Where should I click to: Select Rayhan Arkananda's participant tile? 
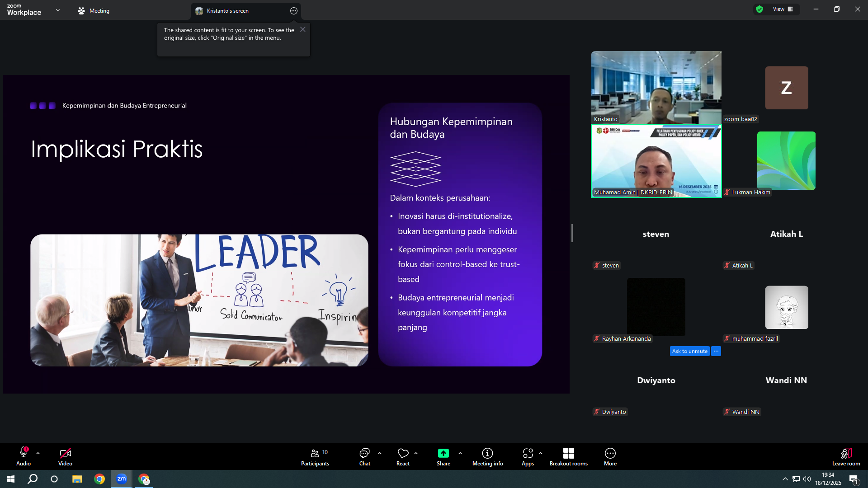click(x=656, y=307)
